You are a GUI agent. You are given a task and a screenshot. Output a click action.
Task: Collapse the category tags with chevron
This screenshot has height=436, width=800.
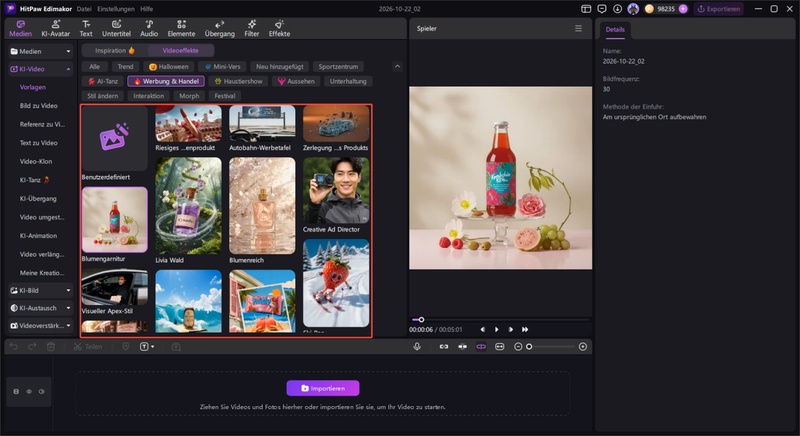coord(397,66)
